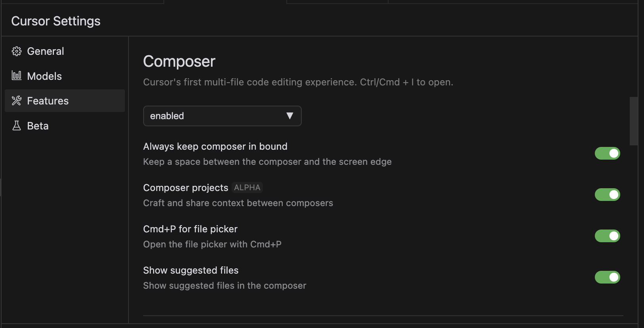
Task: Open the Beta settings section
Action: [38, 125]
